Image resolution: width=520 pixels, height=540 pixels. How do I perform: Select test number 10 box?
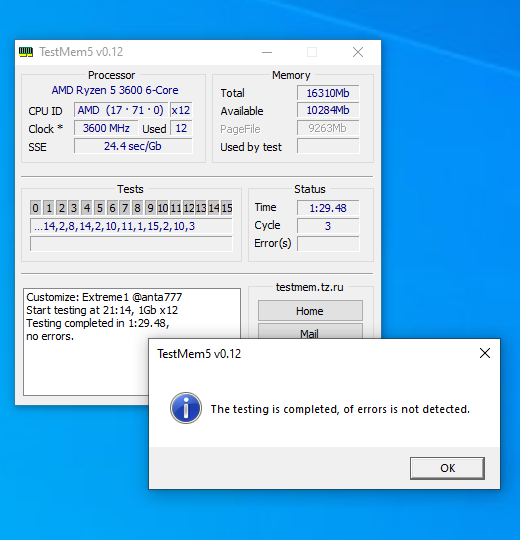[x=163, y=208]
